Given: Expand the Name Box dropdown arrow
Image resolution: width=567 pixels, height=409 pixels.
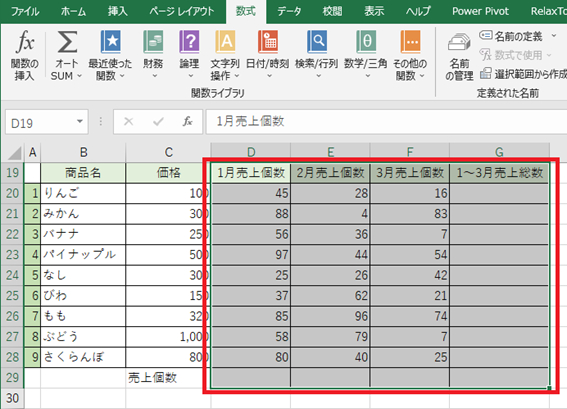Looking at the screenshot, I should point(80,122).
